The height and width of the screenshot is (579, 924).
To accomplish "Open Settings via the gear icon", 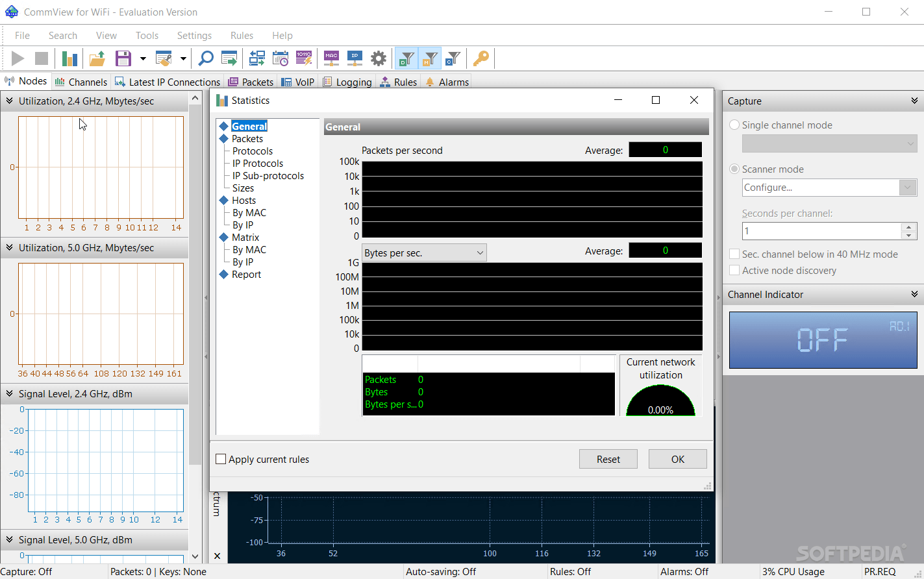I will pos(379,58).
